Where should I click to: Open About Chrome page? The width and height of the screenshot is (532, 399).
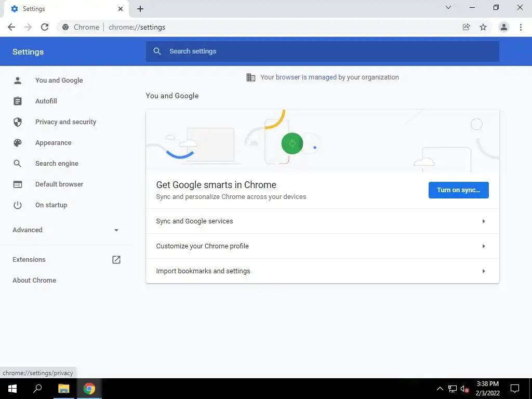pos(65,280)
